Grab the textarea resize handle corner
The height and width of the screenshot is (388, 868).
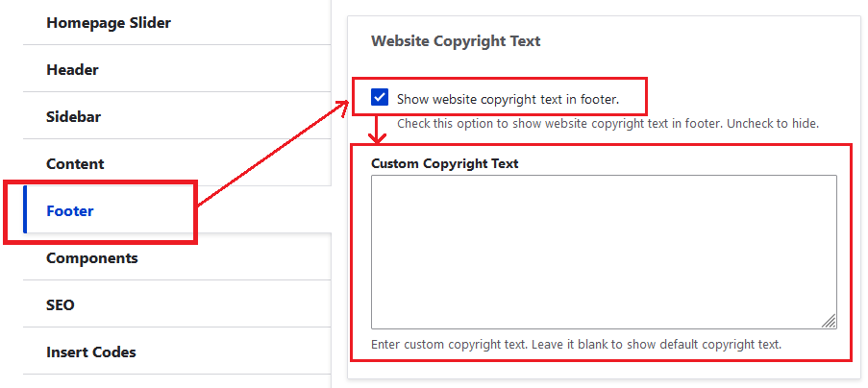(829, 322)
